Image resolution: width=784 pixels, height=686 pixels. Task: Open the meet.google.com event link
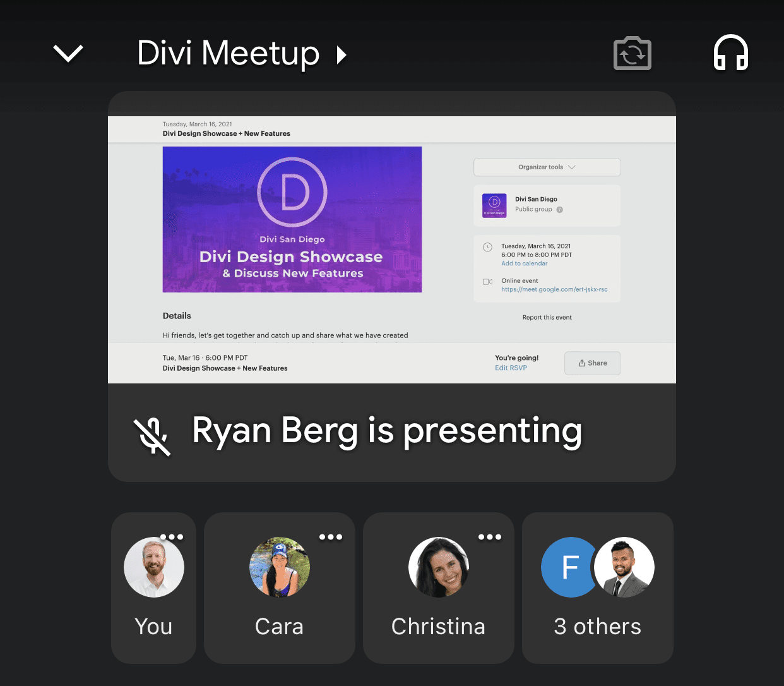click(x=554, y=289)
